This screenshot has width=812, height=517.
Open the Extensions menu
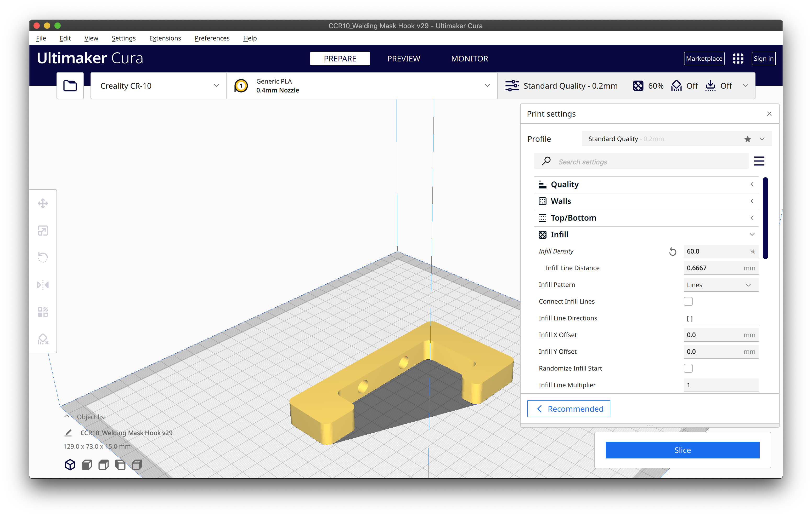tap(165, 38)
